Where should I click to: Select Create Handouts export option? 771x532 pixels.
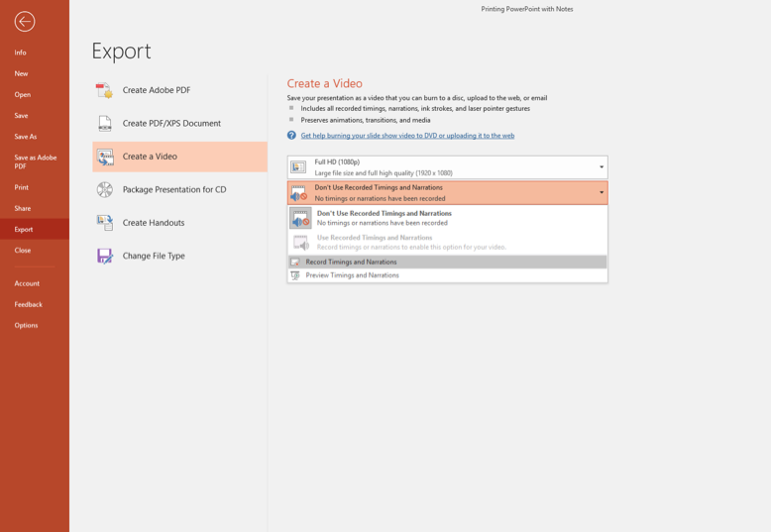[180, 223]
